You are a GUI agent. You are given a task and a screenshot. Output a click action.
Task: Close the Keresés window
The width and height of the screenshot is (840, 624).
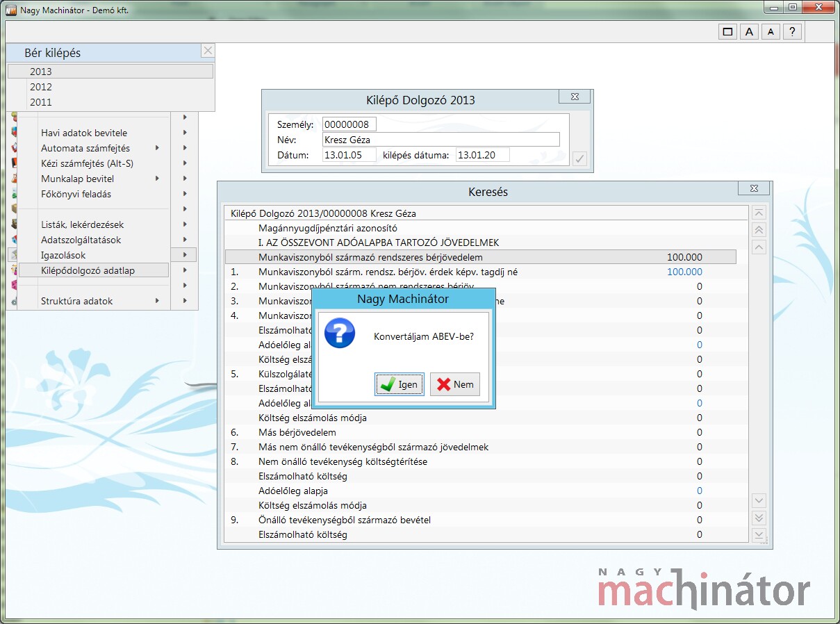(x=755, y=188)
